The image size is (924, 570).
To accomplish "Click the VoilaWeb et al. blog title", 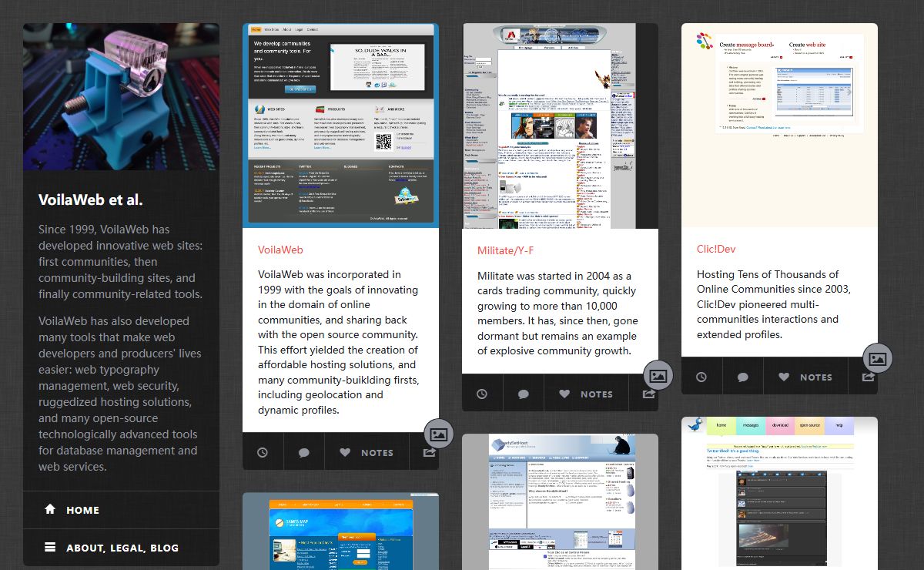I will [91, 199].
